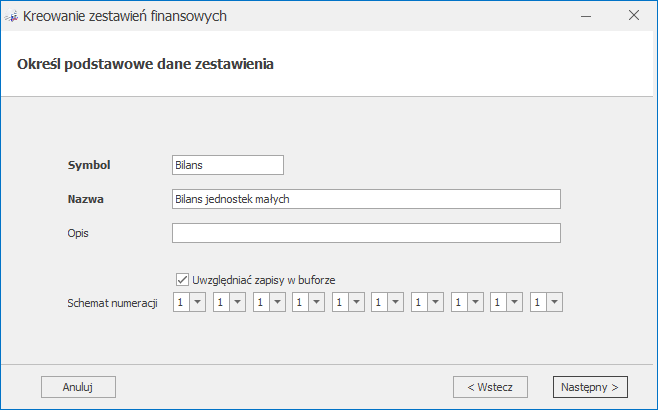Viewport: 658px width, 410px height.
Task: Open the tenth numbering scheme dropdown
Action: tap(554, 302)
